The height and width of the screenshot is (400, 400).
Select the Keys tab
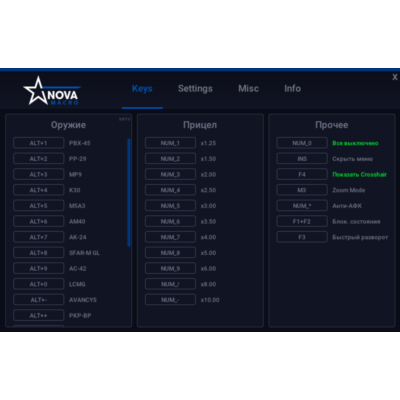(x=142, y=89)
